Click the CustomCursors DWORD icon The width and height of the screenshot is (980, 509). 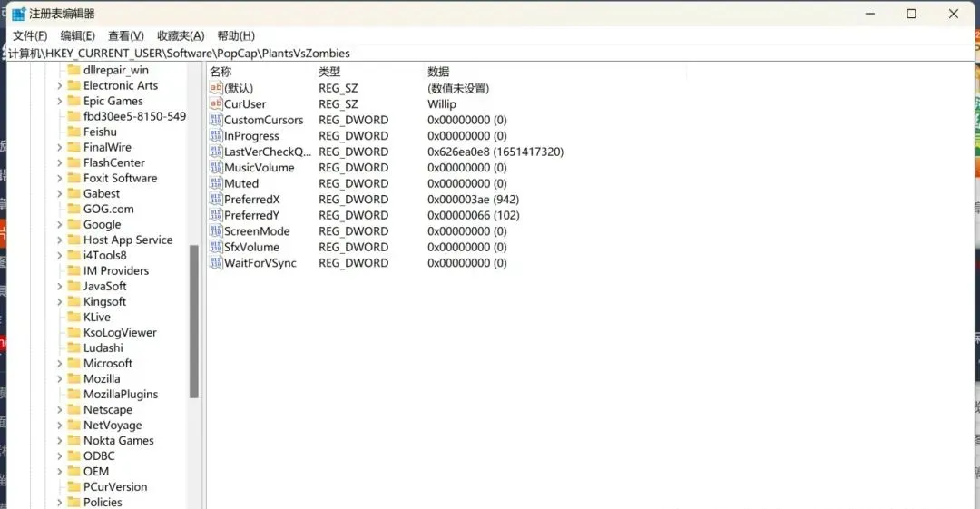tap(216, 120)
